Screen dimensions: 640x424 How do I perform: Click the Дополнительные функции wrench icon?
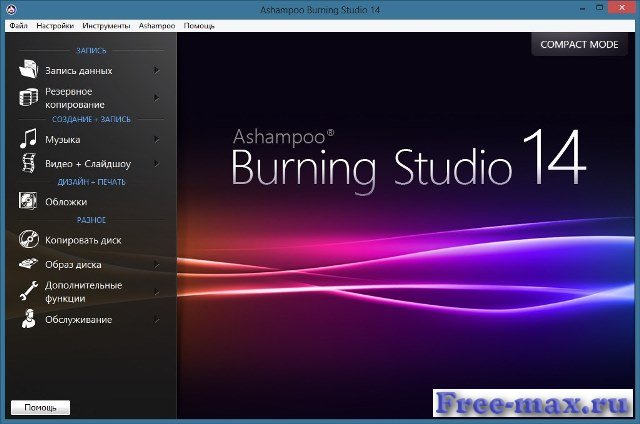(x=29, y=291)
